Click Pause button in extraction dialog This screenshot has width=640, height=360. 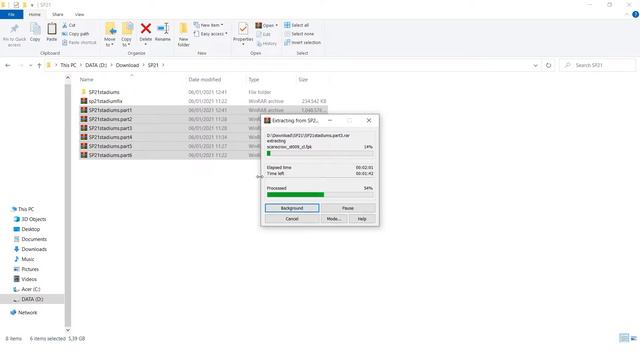[348, 208]
